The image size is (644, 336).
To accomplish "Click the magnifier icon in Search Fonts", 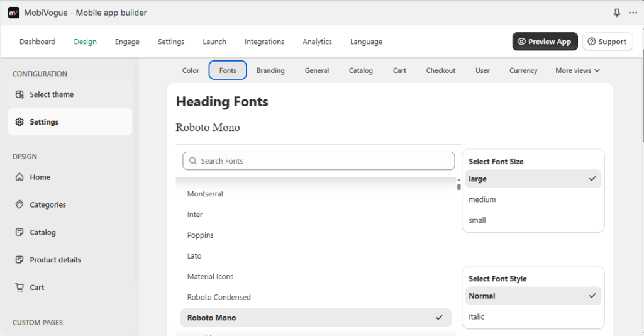I will pos(192,161).
